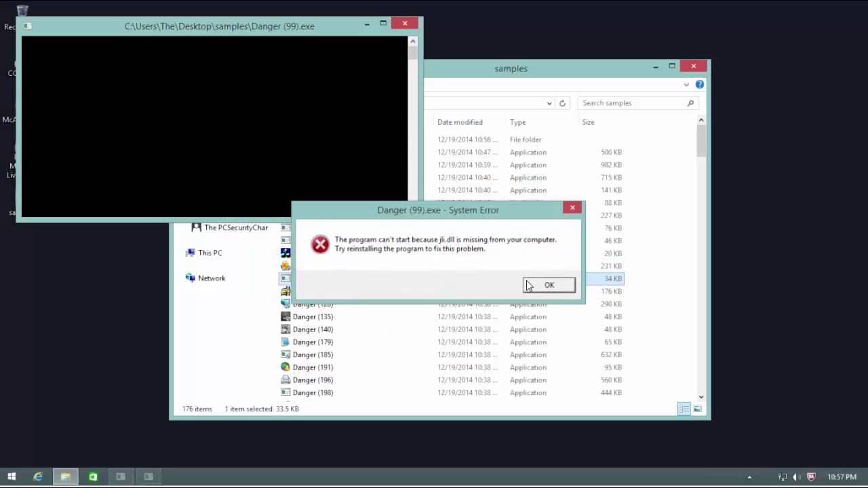The image size is (868, 488).
Task: Click the Danger (185) file icon
Action: 285,354
